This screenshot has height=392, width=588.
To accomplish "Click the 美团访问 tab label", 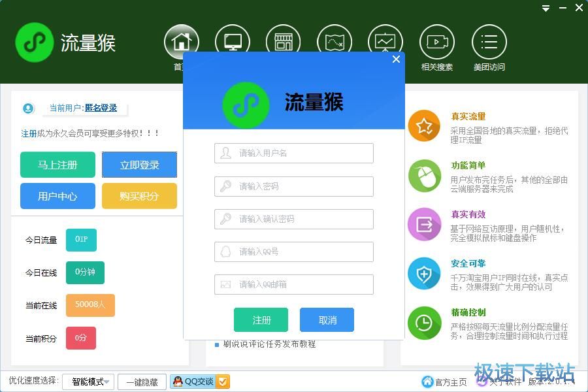I will tap(489, 67).
